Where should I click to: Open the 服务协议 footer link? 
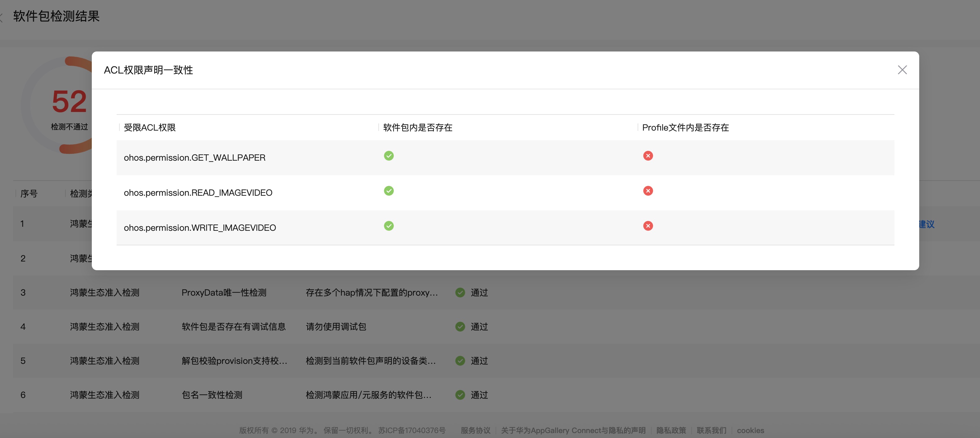475,430
